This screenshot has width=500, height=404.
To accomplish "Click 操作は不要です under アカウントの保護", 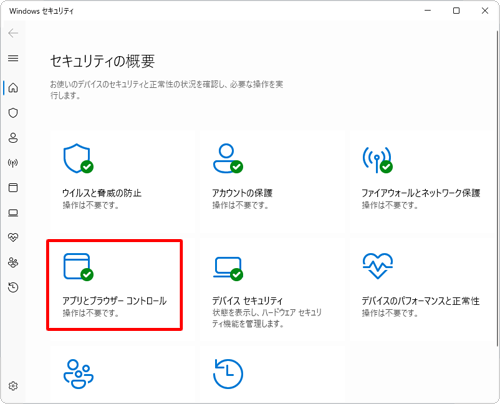I will tap(240, 205).
